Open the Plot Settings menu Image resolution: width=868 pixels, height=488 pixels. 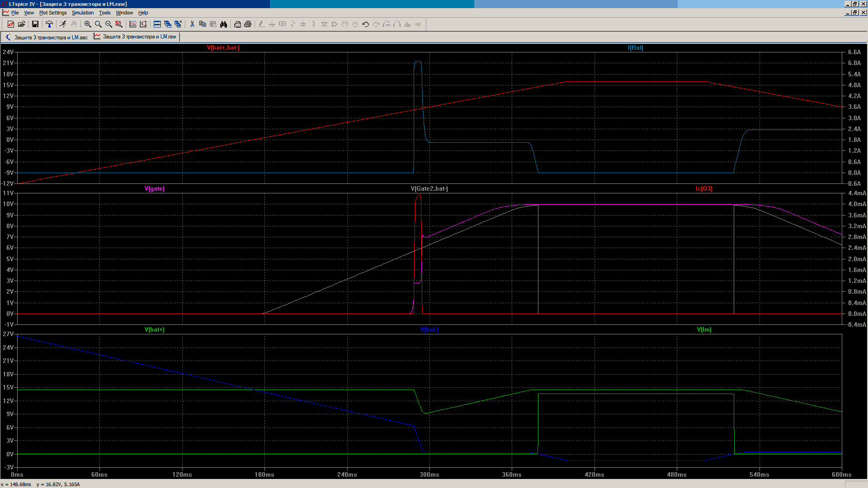pyautogui.click(x=53, y=13)
